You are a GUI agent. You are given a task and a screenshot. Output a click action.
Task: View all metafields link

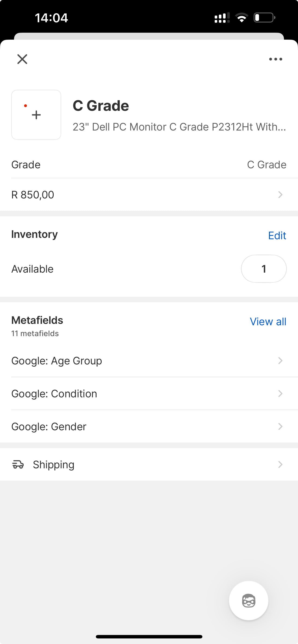[x=268, y=322]
